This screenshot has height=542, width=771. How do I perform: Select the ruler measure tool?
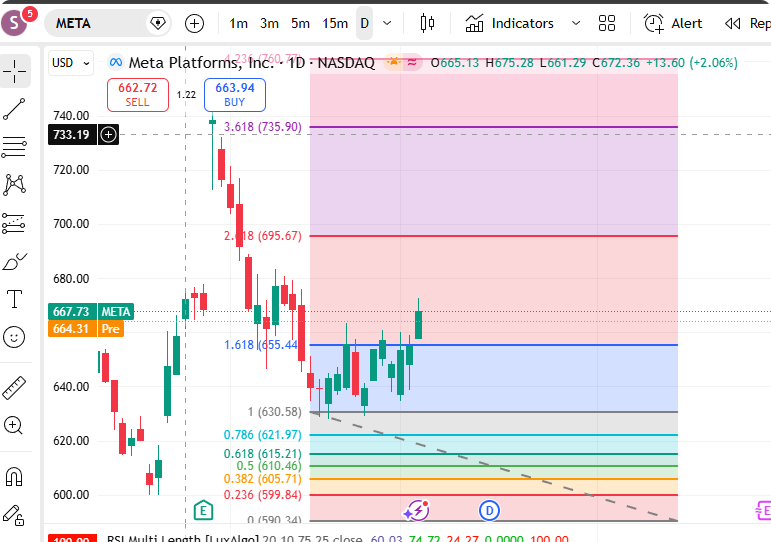(x=14, y=388)
